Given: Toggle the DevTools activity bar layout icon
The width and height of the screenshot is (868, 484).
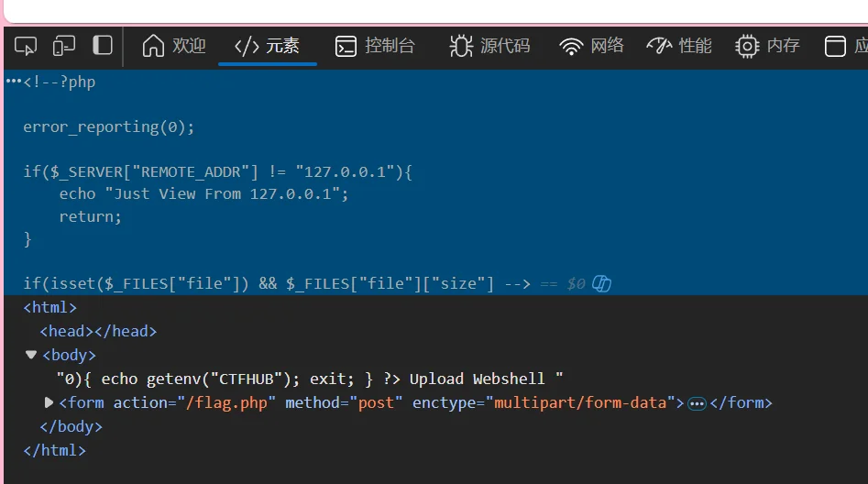Looking at the screenshot, I should [x=103, y=46].
